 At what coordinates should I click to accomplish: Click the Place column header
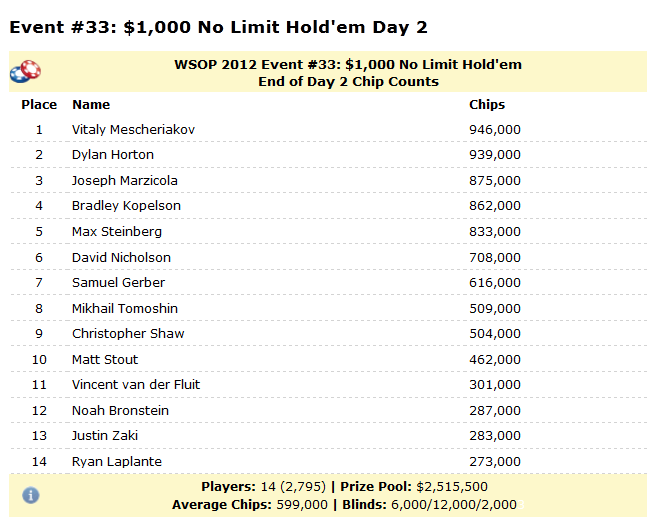tap(39, 104)
